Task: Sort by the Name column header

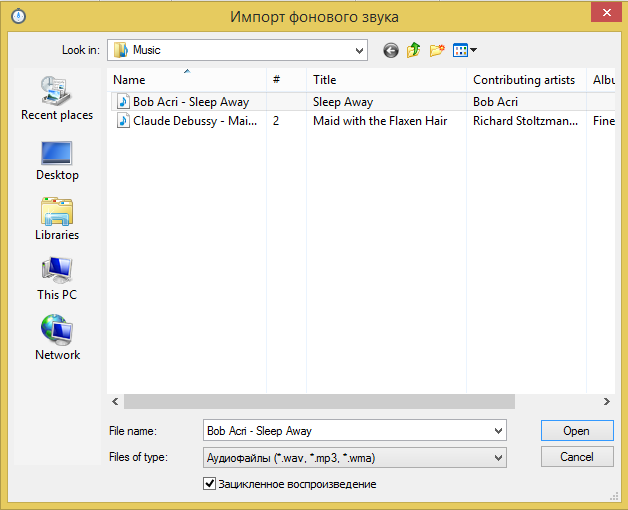Action: point(187,80)
